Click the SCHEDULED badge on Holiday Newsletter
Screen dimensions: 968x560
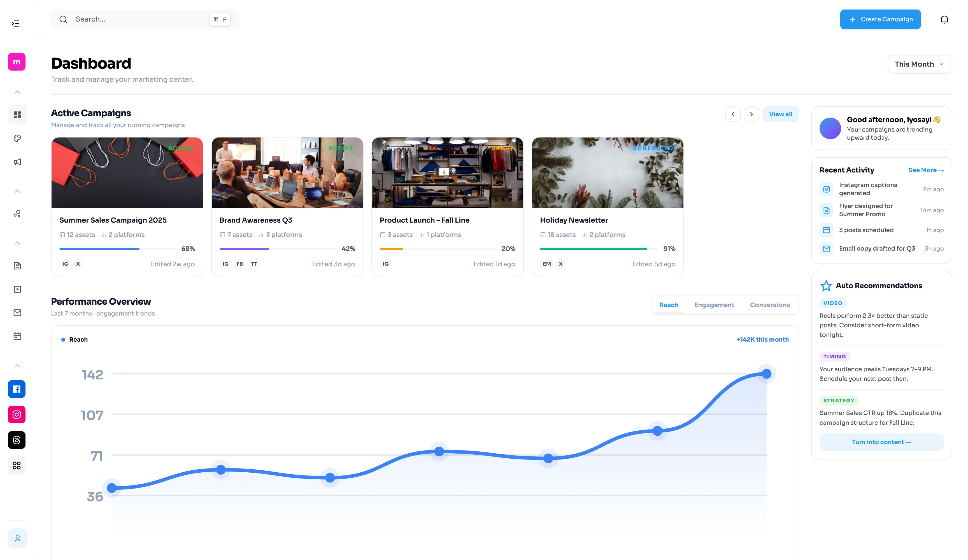point(653,148)
